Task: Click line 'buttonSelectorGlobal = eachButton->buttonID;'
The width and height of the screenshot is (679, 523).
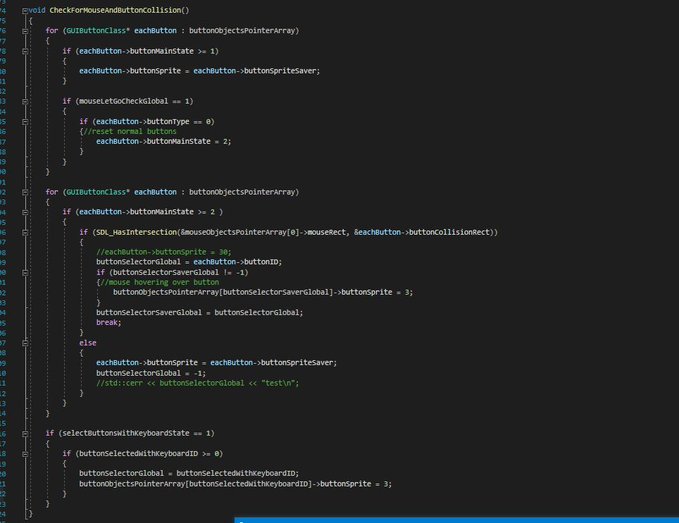Action: (x=189, y=262)
